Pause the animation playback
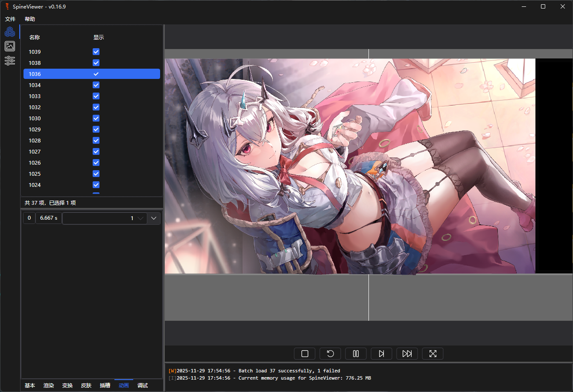Viewport: 573px width, 392px height. (x=356, y=354)
